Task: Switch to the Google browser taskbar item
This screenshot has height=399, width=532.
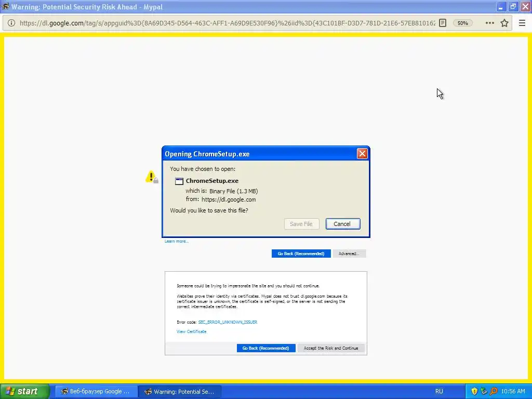Action: pyautogui.click(x=96, y=392)
